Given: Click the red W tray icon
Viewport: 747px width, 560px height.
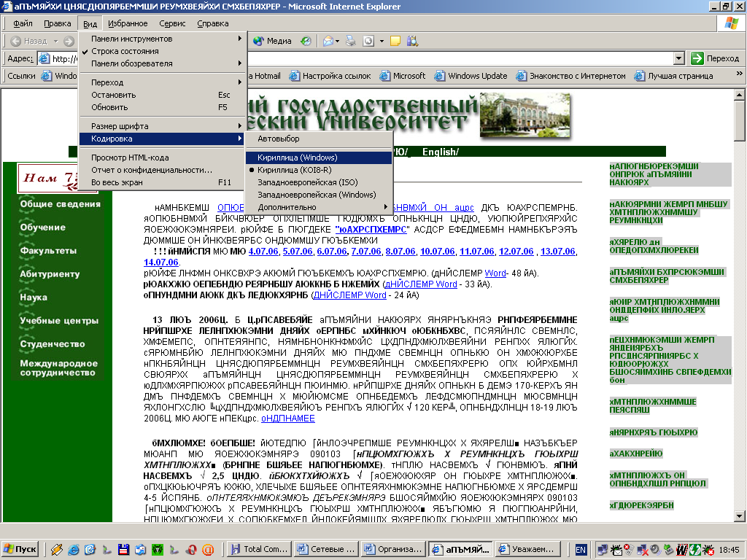Looking at the screenshot, I should 681,550.
